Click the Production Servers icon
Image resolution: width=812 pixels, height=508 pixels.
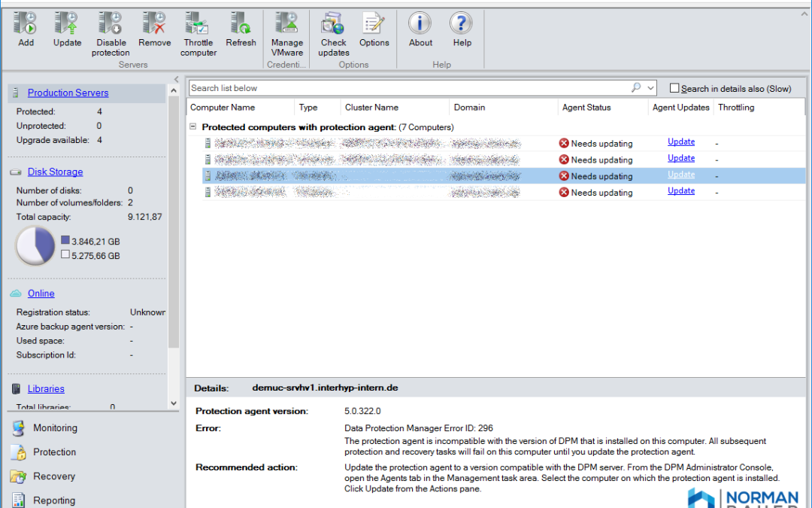(x=16, y=93)
